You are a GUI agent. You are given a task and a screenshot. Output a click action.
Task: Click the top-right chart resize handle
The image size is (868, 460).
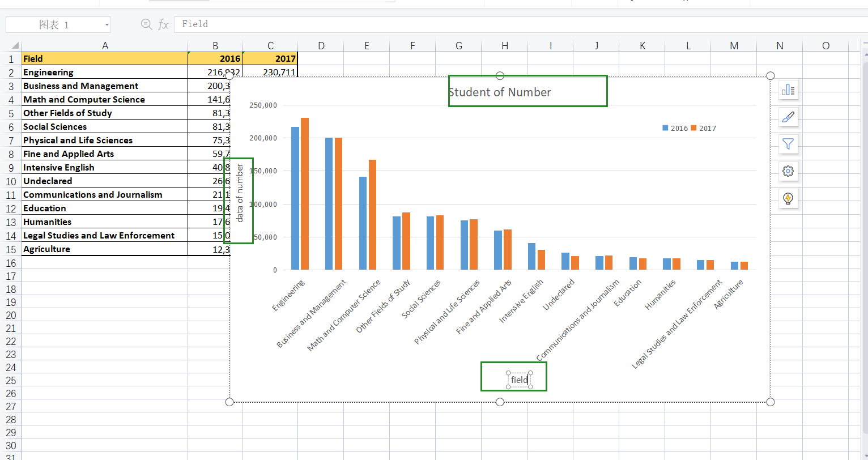pyautogui.click(x=770, y=76)
